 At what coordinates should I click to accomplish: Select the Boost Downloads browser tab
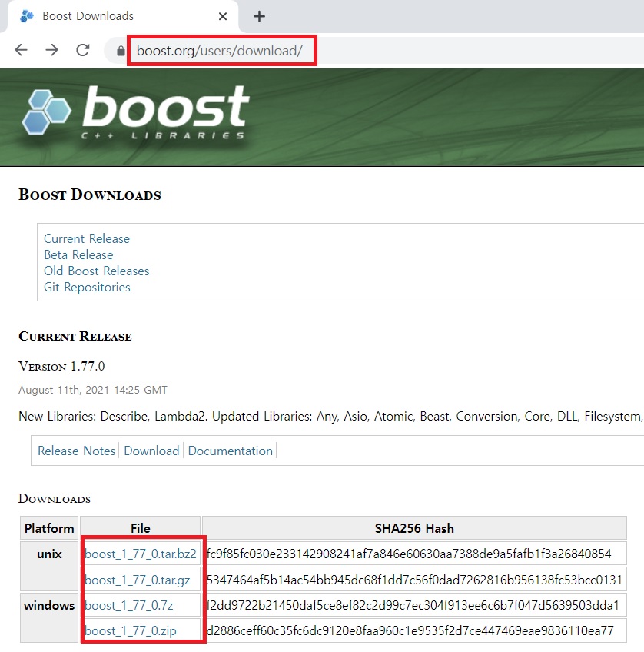pyautogui.click(x=122, y=16)
